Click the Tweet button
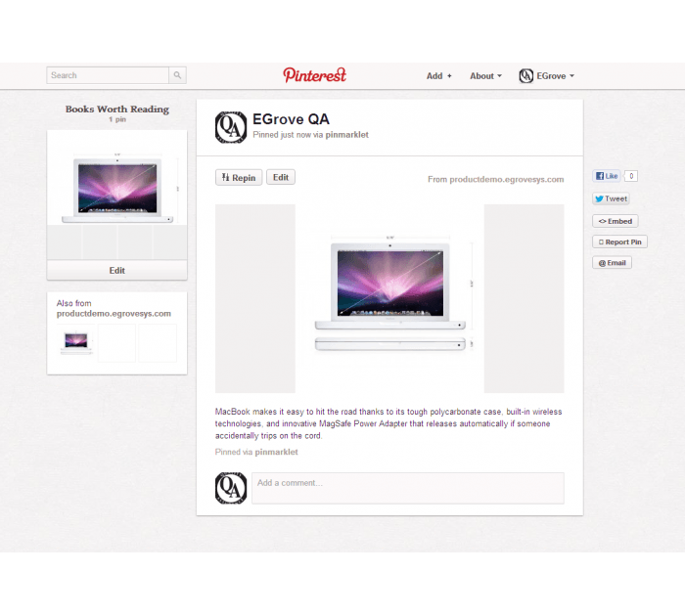Image resolution: width=685 pixels, height=616 pixels. click(x=611, y=198)
